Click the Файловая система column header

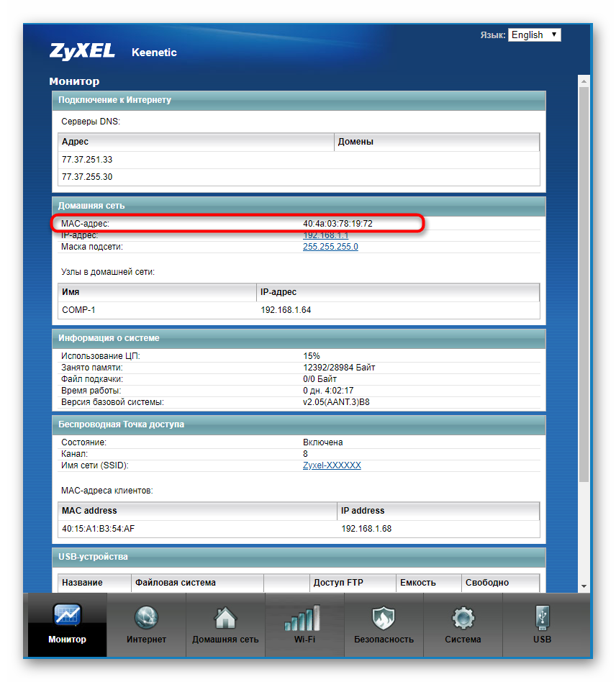pyautogui.click(x=175, y=583)
